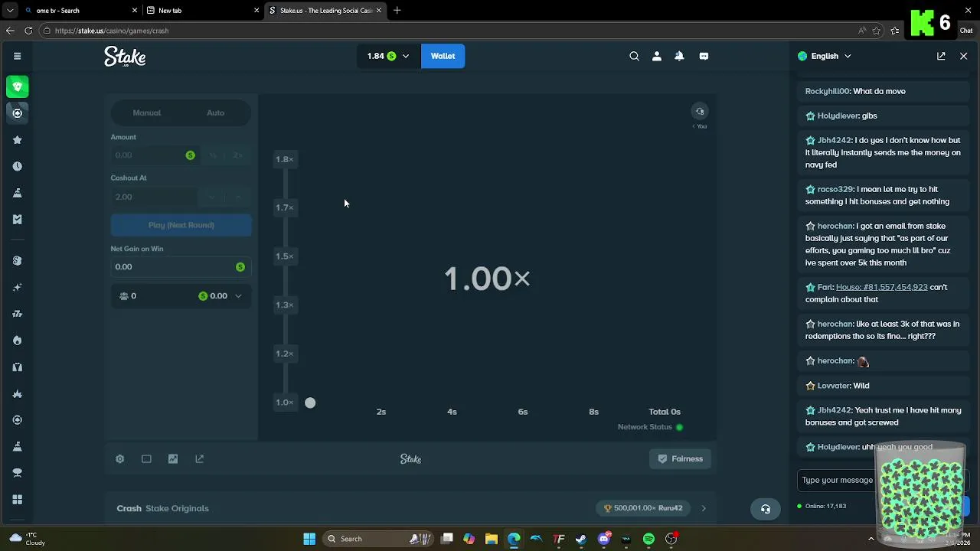The image size is (980, 551).
Task: Open Discord from the taskbar
Action: tap(604, 539)
